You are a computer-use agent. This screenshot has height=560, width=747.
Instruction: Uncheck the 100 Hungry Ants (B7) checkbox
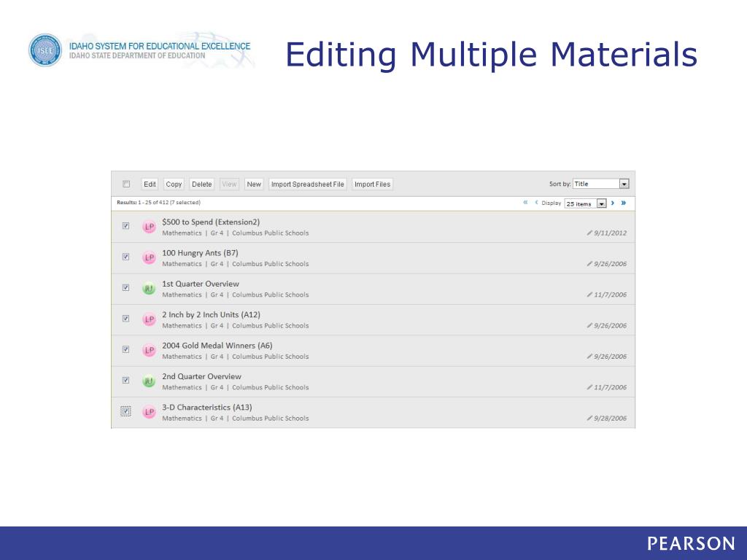coord(125,257)
